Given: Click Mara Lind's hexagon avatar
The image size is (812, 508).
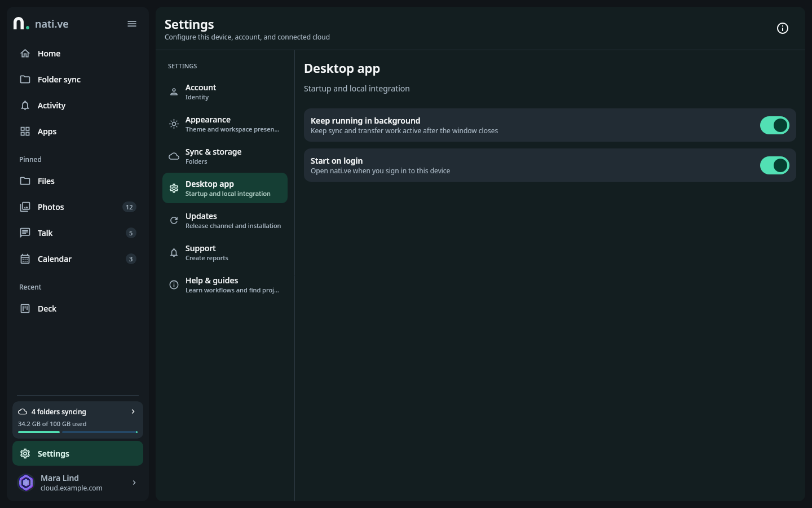Looking at the screenshot, I should click(26, 483).
